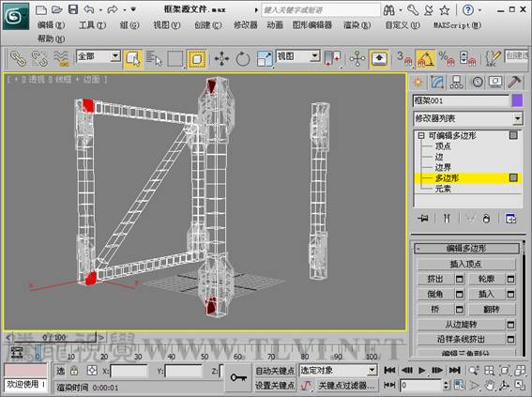Image resolution: width=532 pixels, height=397 pixels.
Task: Click the Pin Stack icon
Action: tap(423, 218)
